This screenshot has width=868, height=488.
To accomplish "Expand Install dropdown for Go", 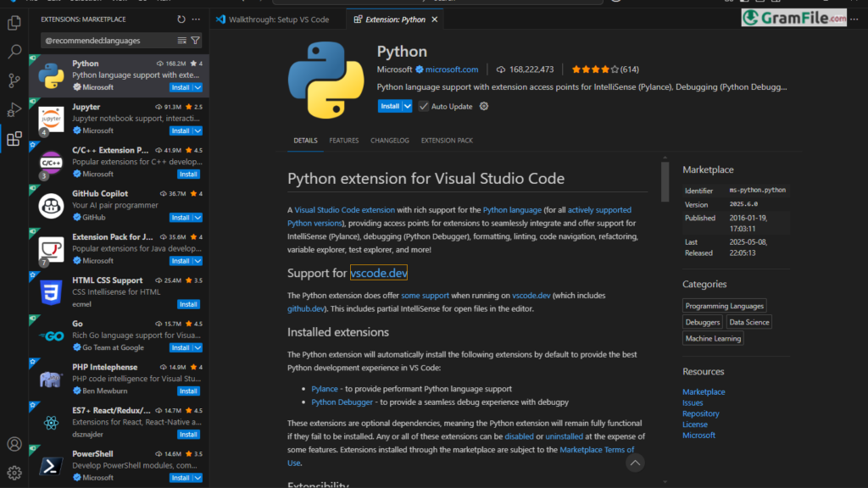I will click(x=198, y=347).
